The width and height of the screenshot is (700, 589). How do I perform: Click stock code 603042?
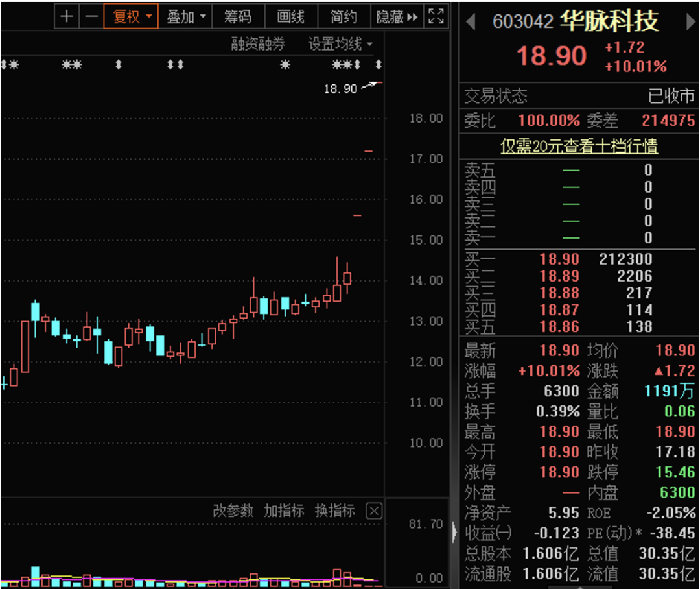[x=523, y=21]
